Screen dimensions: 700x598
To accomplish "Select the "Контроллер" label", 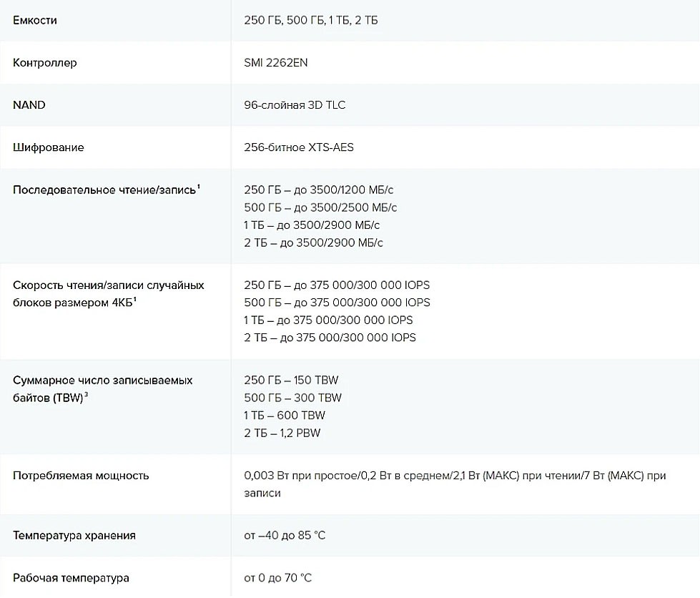I will [44, 63].
